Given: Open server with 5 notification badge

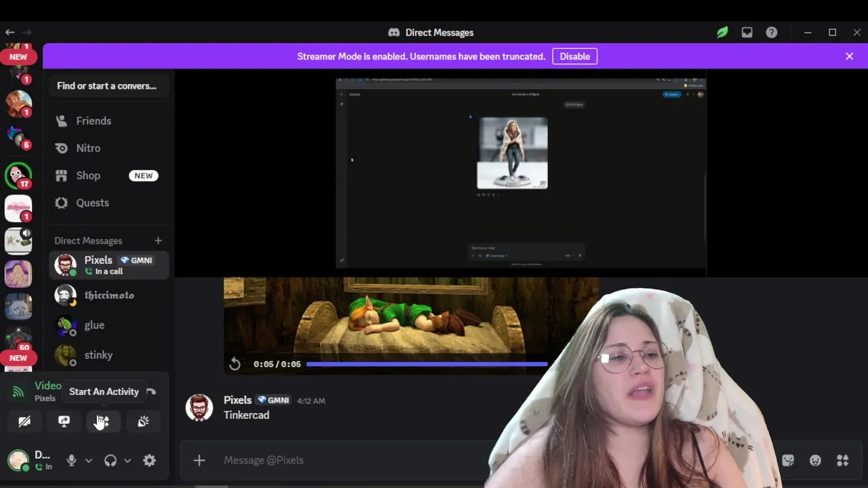Looking at the screenshot, I should (x=18, y=136).
